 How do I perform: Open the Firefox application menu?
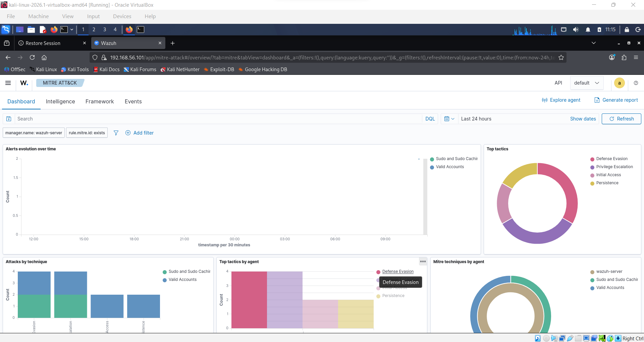pyautogui.click(x=636, y=57)
